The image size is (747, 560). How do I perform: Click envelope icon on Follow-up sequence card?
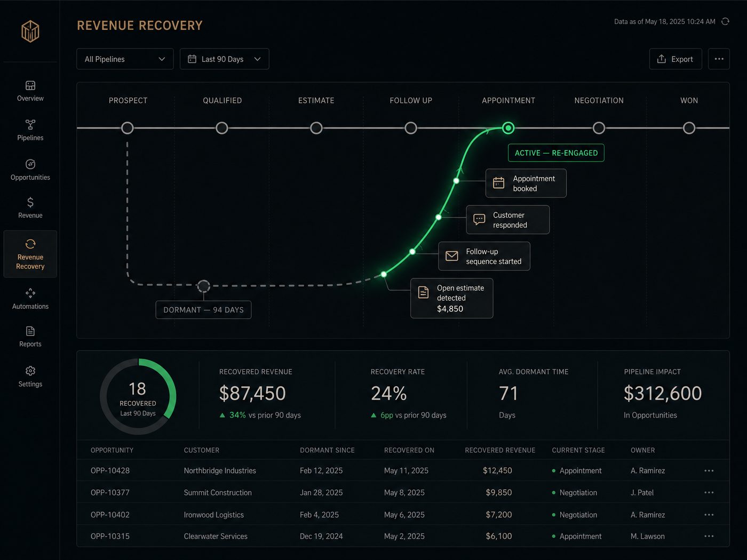[452, 256]
